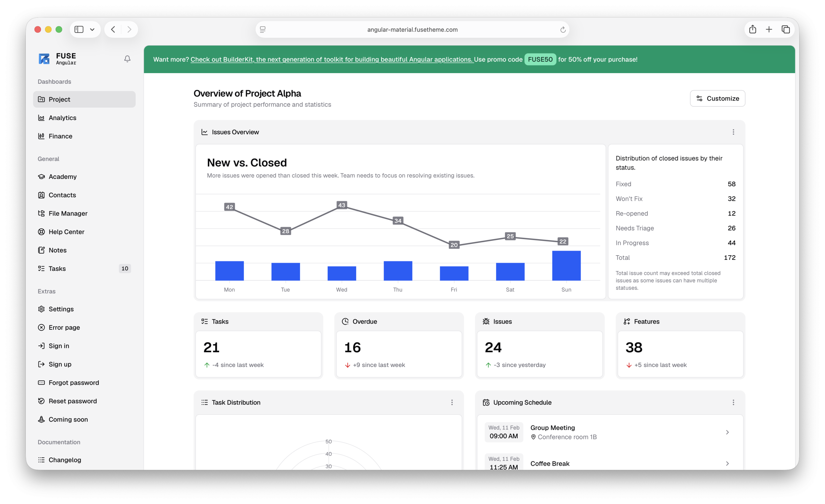
Task: Toggle the browser sidebar panel
Action: [79, 29]
